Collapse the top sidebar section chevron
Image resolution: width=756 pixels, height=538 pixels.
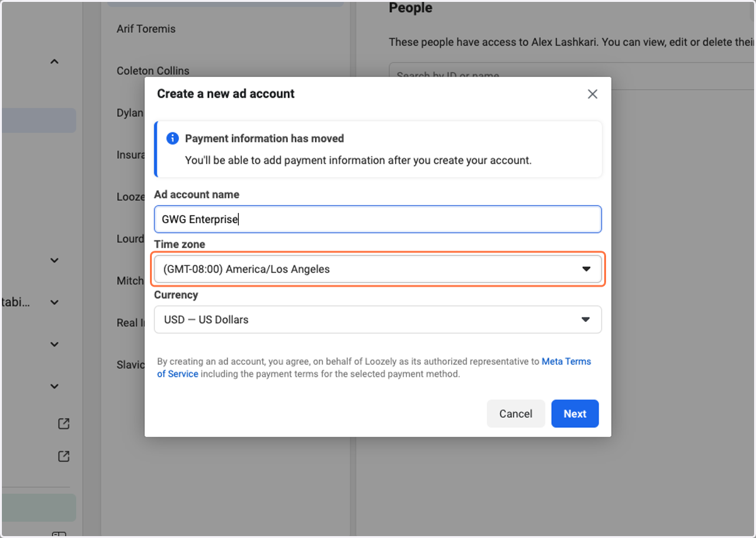pyautogui.click(x=54, y=62)
